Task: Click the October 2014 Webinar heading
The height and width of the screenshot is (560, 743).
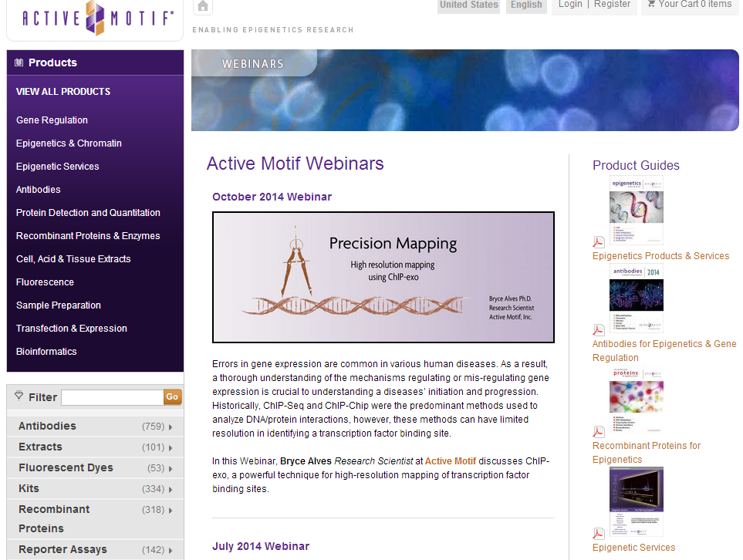Action: pyautogui.click(x=272, y=197)
